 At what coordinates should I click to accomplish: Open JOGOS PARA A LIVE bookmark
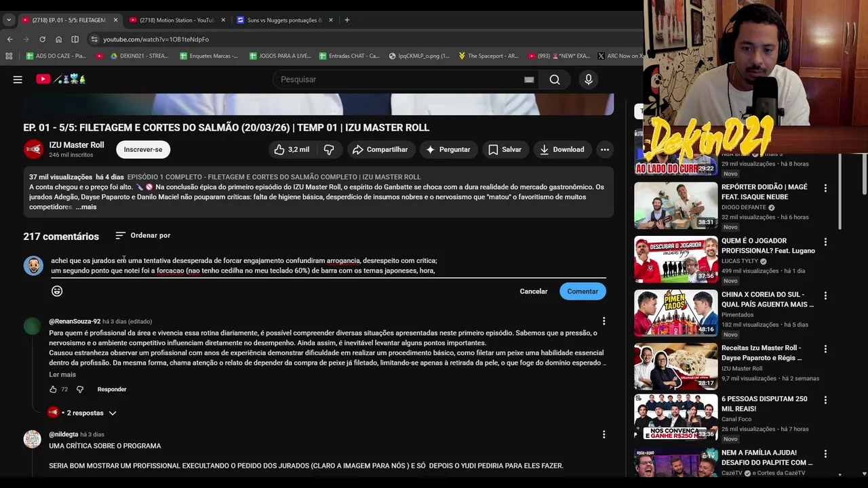click(x=280, y=56)
